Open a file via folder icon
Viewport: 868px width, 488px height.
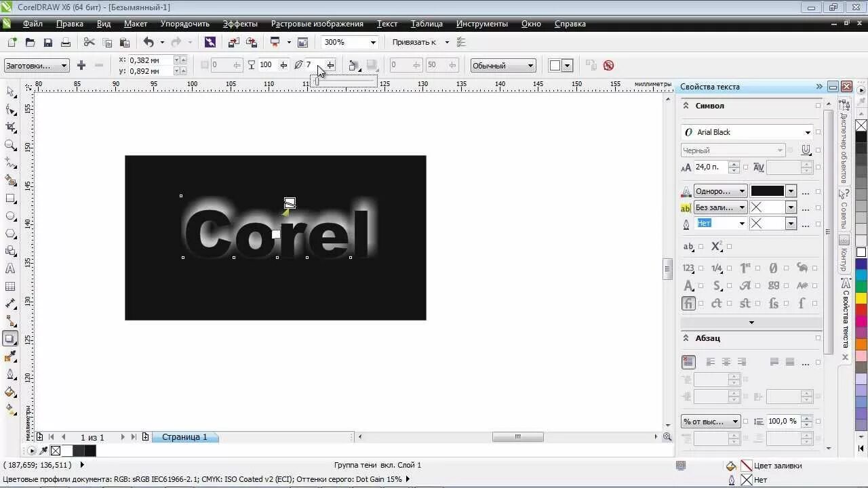(30, 42)
